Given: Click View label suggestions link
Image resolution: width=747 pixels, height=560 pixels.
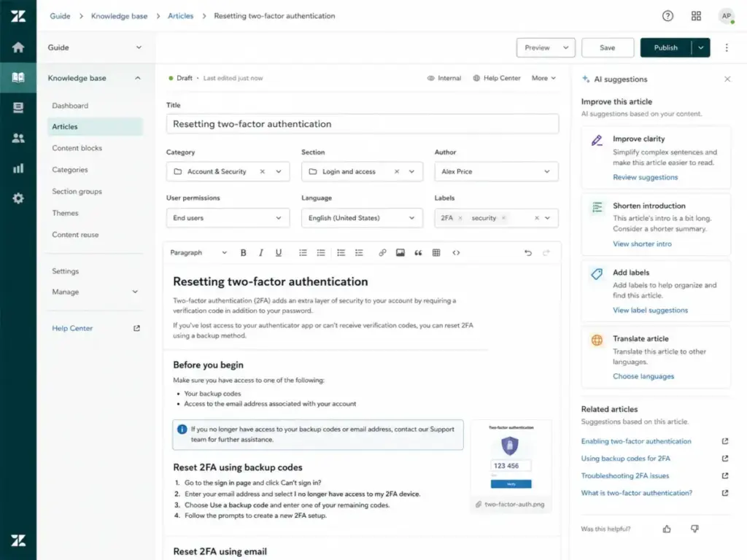Looking at the screenshot, I should pos(650,310).
